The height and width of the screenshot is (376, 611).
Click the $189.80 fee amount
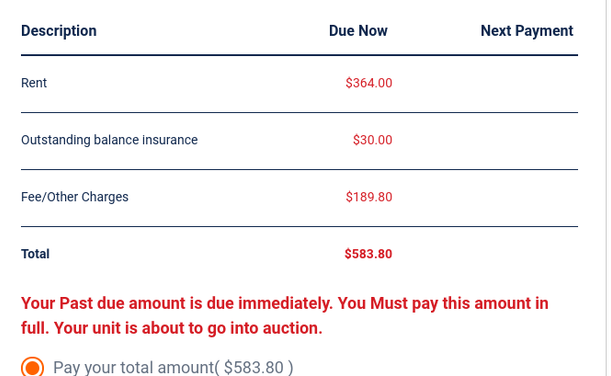coord(369,197)
